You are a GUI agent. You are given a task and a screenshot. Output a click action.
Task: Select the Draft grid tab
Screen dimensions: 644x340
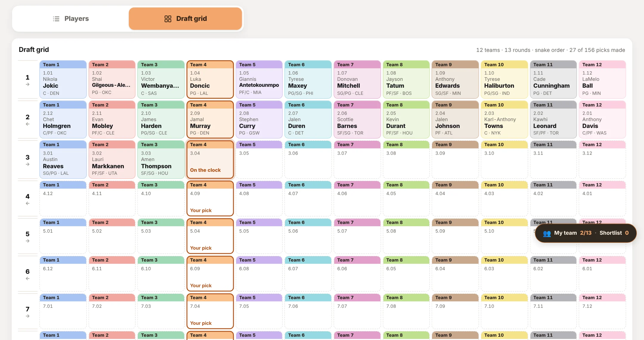[185, 18]
